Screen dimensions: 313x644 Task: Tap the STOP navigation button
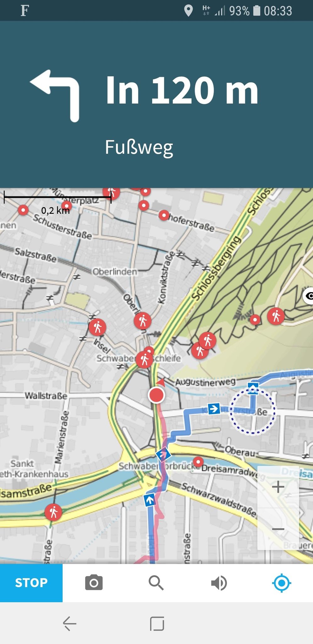point(31,583)
